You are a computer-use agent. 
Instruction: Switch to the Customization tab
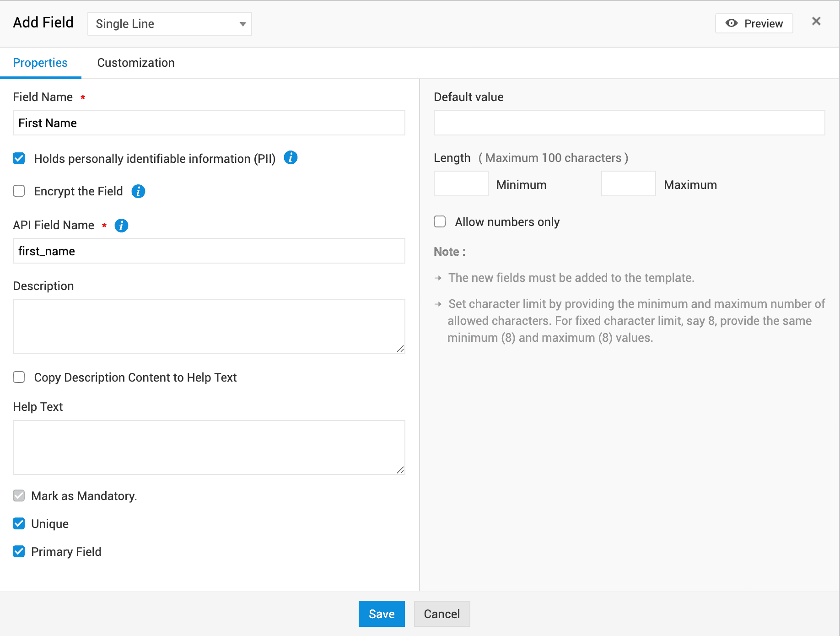136,63
